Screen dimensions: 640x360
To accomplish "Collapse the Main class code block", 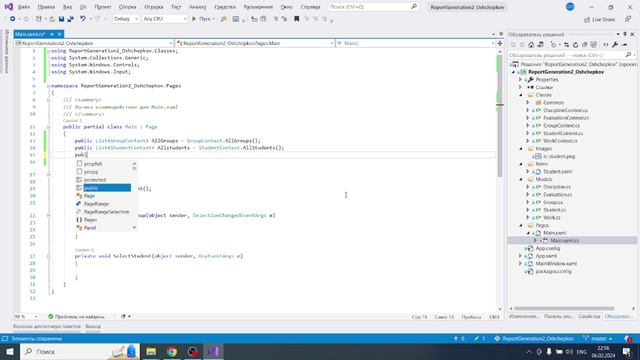I will click(48, 127).
